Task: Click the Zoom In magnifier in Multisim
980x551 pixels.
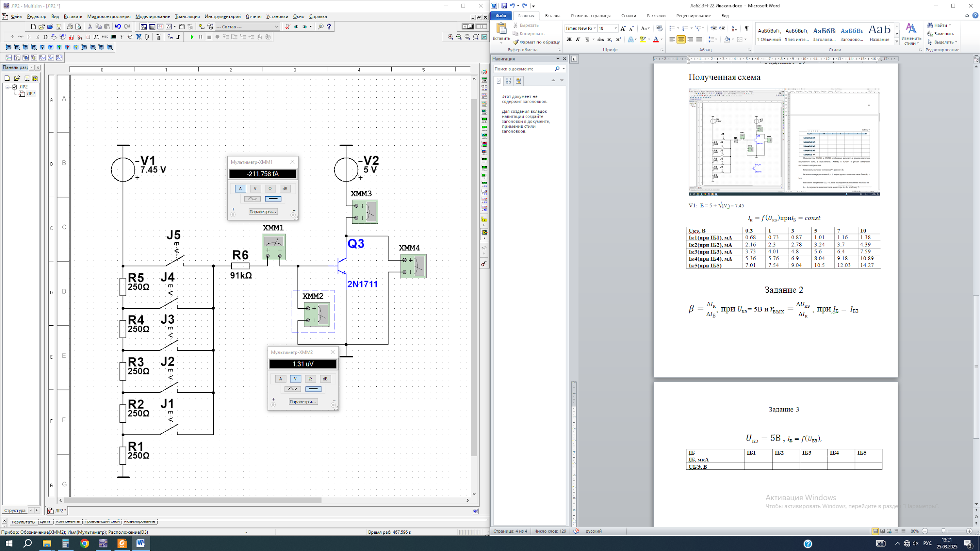Action: [450, 37]
